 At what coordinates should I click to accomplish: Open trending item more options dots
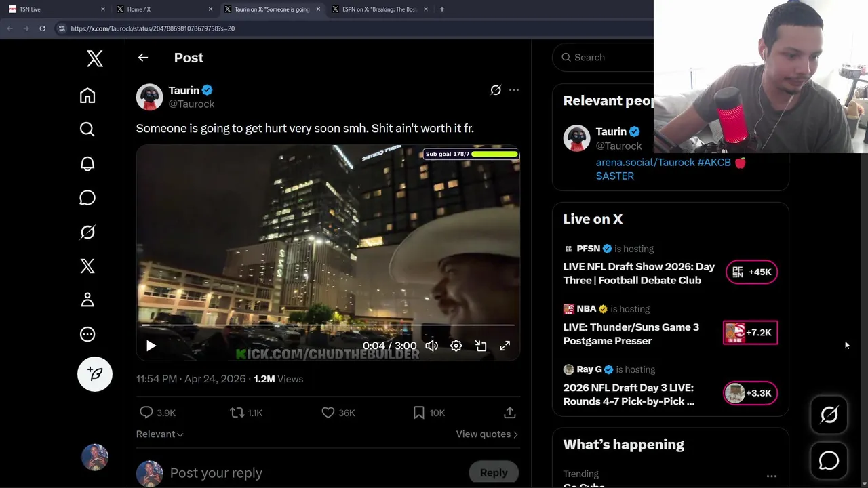(x=771, y=476)
